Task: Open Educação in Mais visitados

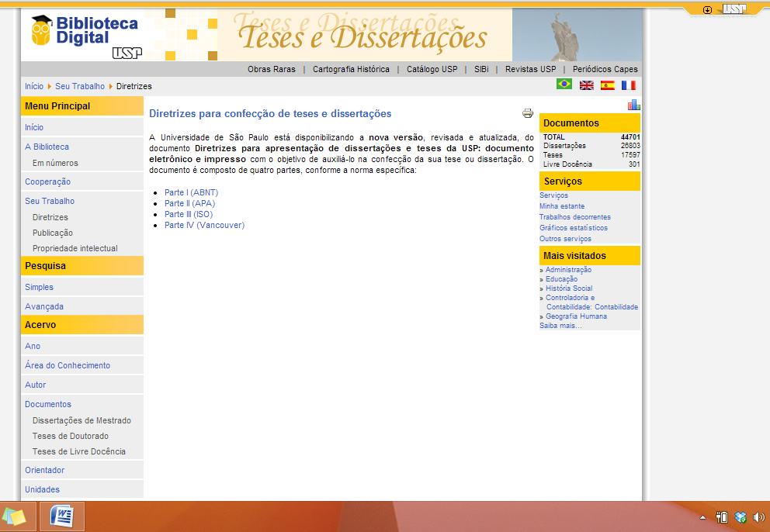Action: [561, 278]
